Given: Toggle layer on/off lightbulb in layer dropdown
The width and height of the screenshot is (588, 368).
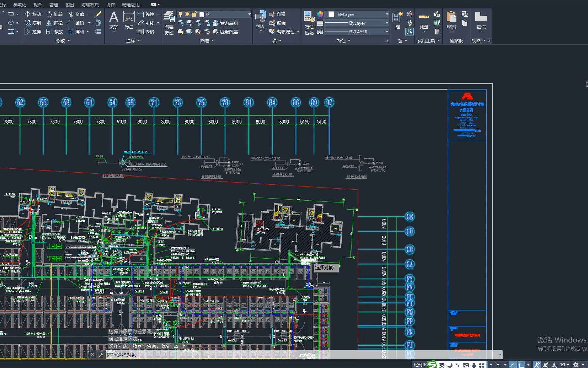Looking at the screenshot, I should pyautogui.click(x=181, y=14).
